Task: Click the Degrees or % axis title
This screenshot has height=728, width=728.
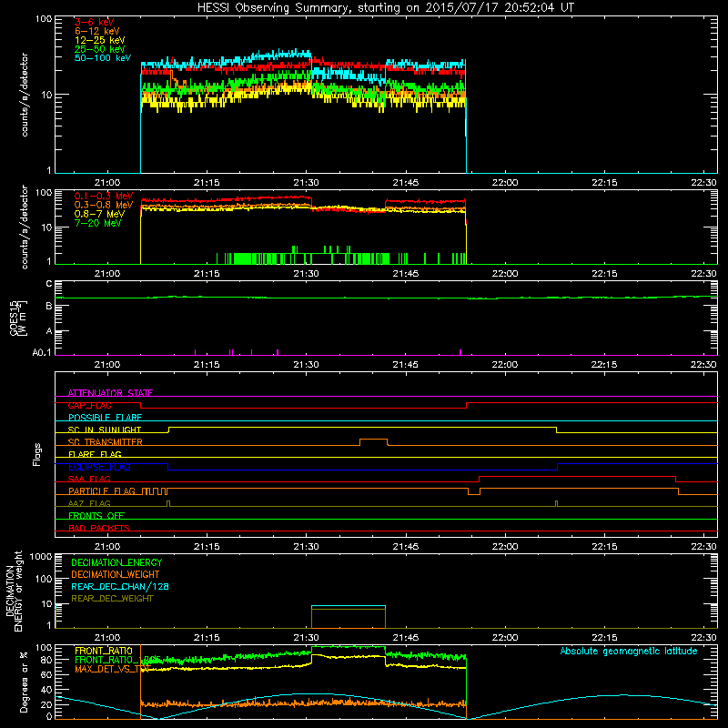Action: click(24, 682)
